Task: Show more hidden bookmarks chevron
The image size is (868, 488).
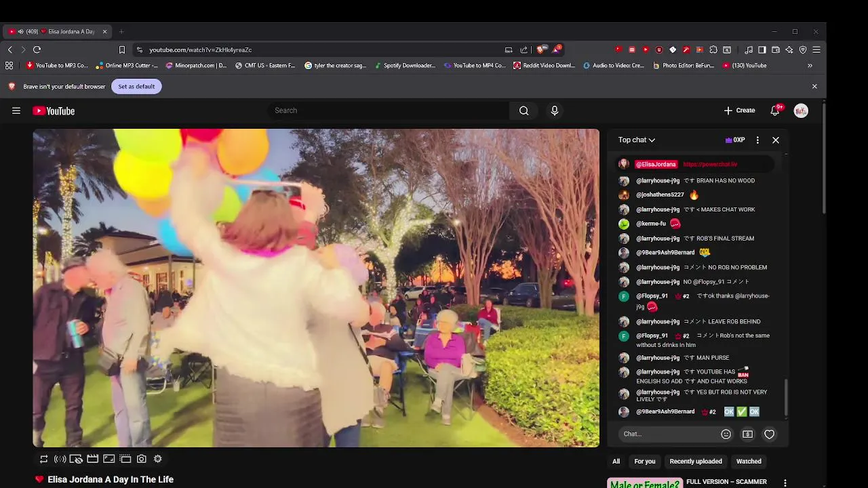Action: [810, 66]
